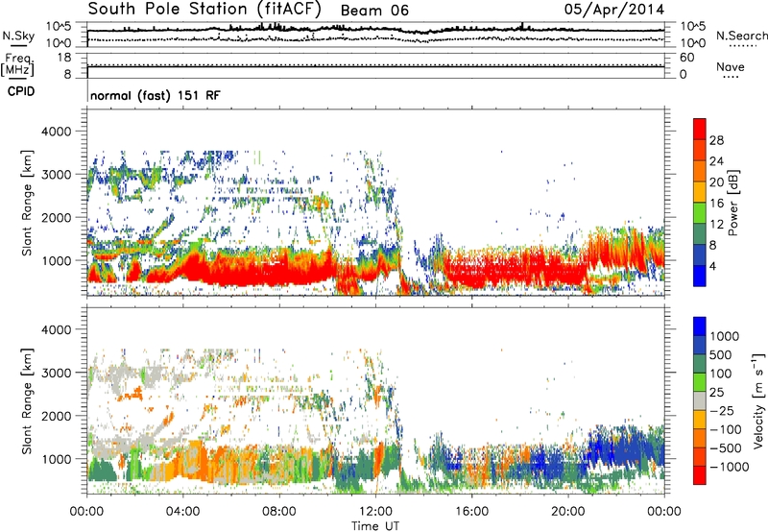Click "Slant Range [km]" label of power panel
This screenshot has width=768, height=532.
[27, 203]
